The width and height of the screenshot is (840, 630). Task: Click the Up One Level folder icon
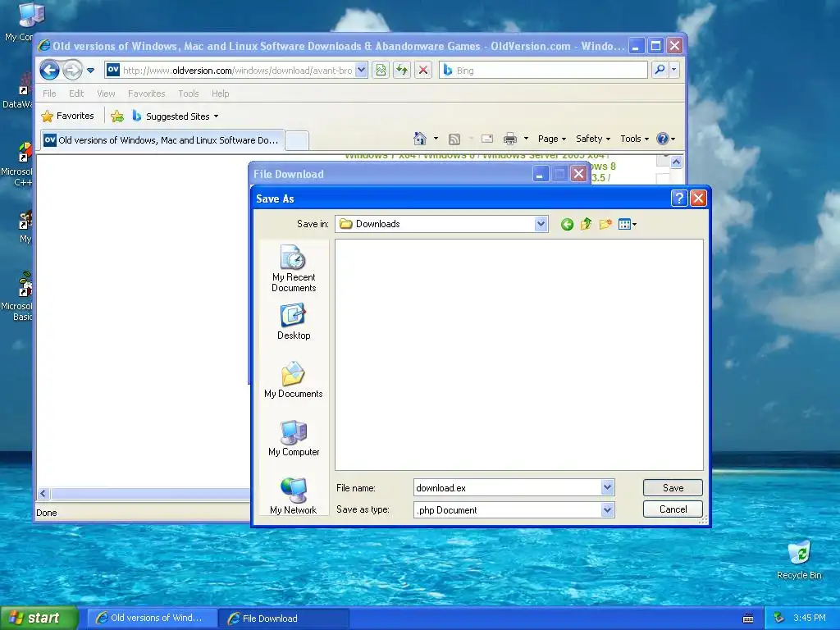point(586,224)
